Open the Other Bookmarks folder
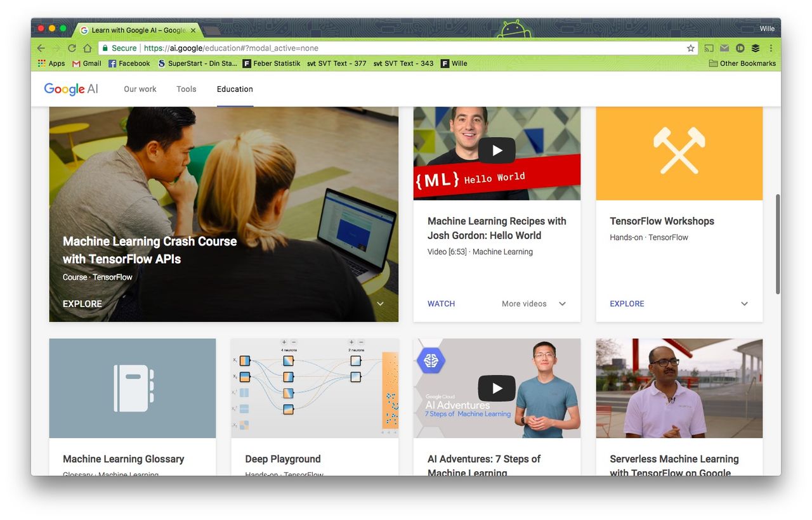 [742, 63]
